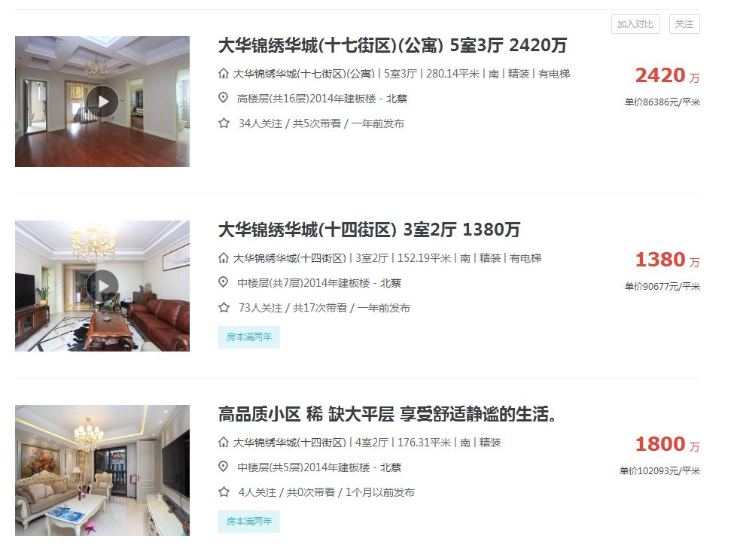The width and height of the screenshot is (737, 560).
Task: Click house icon beside 十七街区 community info
Action: [224, 73]
